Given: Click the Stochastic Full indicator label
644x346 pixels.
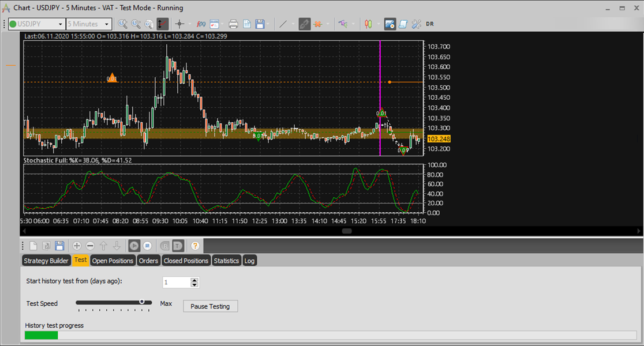Looking at the screenshot, I should coord(78,160).
